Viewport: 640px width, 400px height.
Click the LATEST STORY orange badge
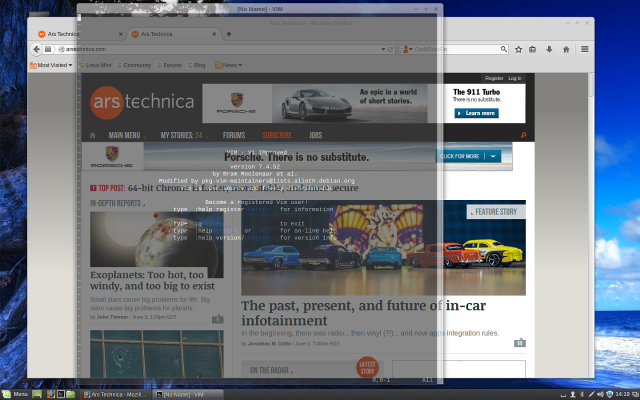click(367, 367)
